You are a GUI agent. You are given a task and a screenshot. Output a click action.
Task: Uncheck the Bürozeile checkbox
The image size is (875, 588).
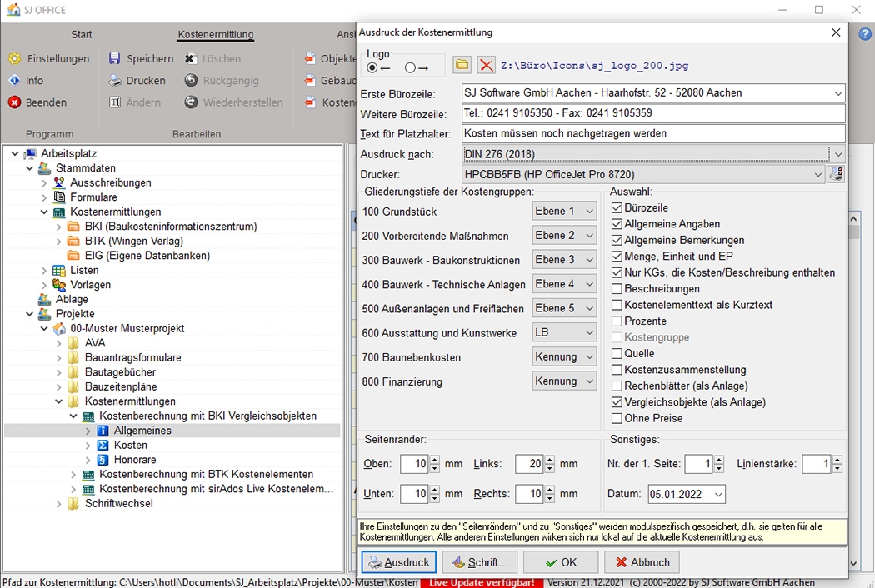tap(617, 207)
